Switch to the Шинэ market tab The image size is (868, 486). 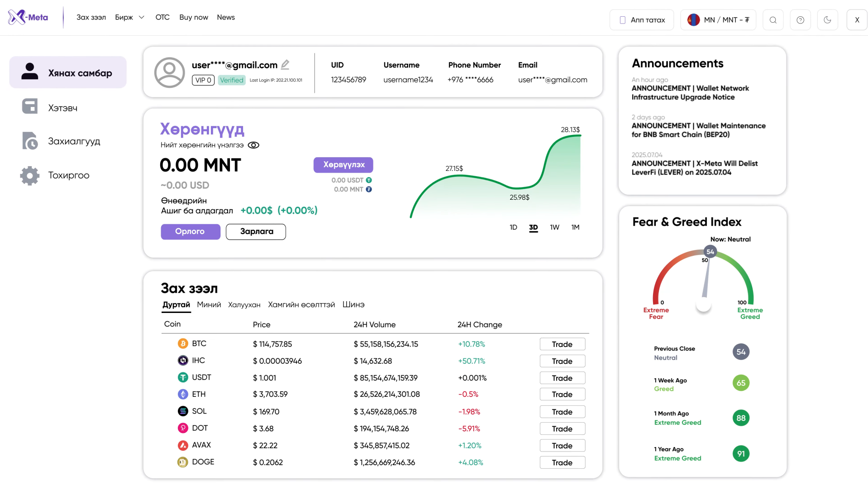tap(353, 305)
